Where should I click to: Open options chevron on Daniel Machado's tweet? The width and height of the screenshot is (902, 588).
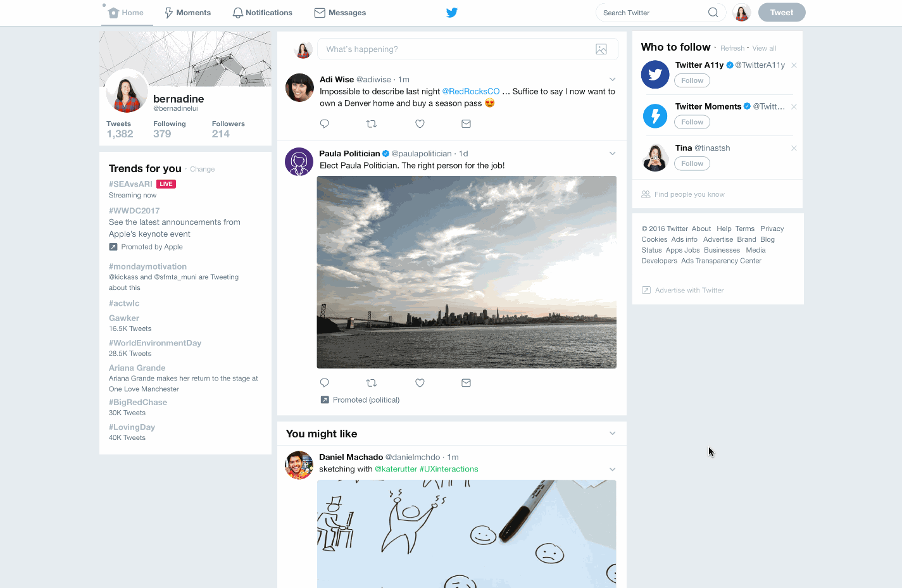tap(612, 470)
